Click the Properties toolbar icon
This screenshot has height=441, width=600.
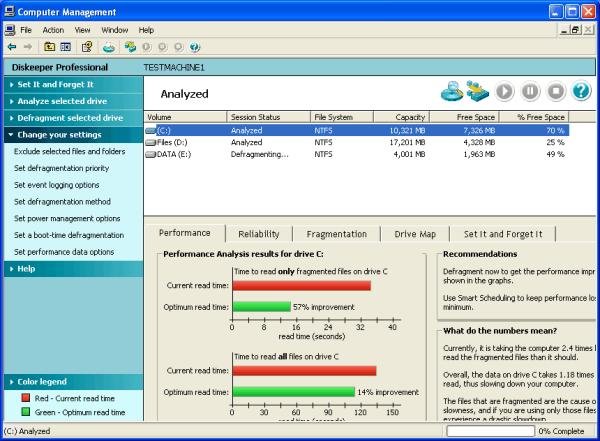coord(87,47)
